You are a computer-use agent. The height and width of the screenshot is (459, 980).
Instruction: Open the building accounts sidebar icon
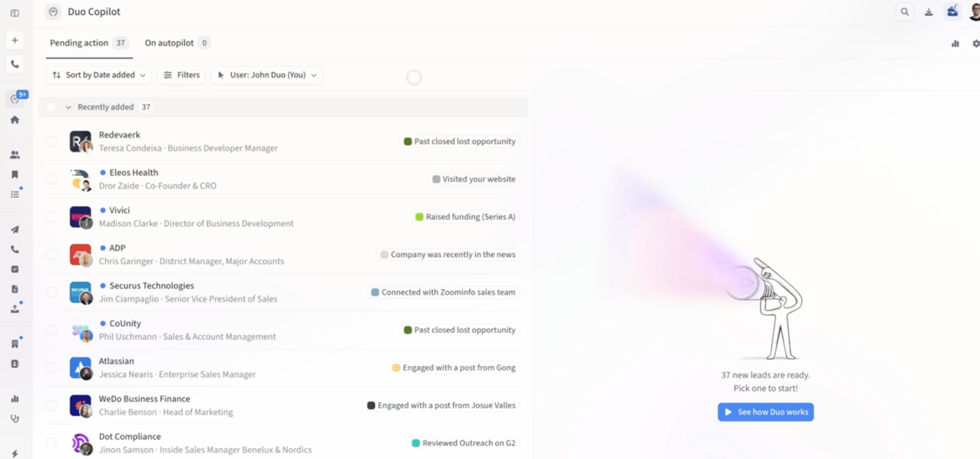pos(15,344)
